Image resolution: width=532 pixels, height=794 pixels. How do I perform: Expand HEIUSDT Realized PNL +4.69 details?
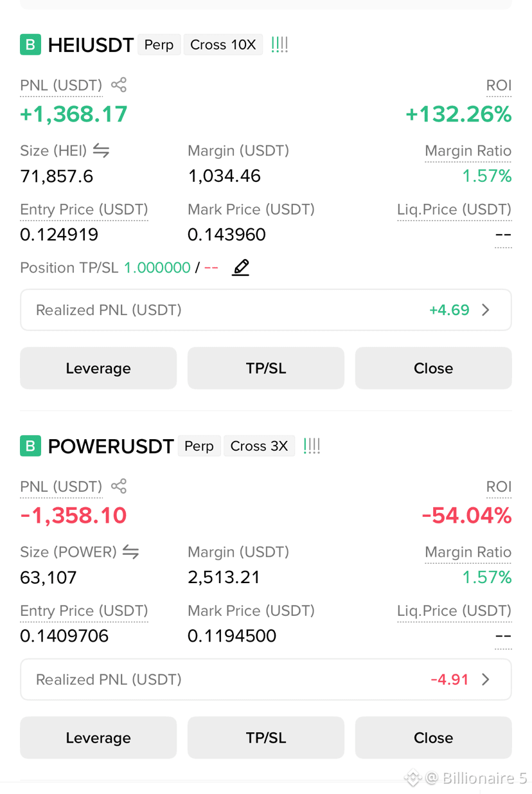[266, 310]
